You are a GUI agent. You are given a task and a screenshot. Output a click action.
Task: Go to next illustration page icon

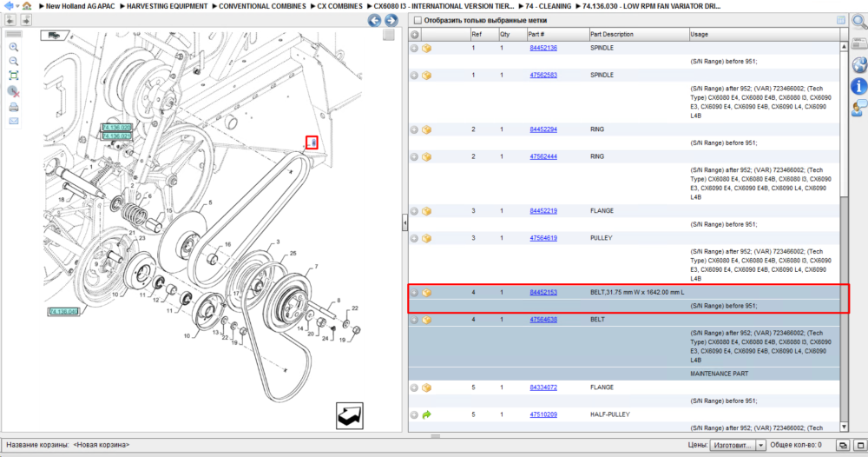tap(26, 20)
